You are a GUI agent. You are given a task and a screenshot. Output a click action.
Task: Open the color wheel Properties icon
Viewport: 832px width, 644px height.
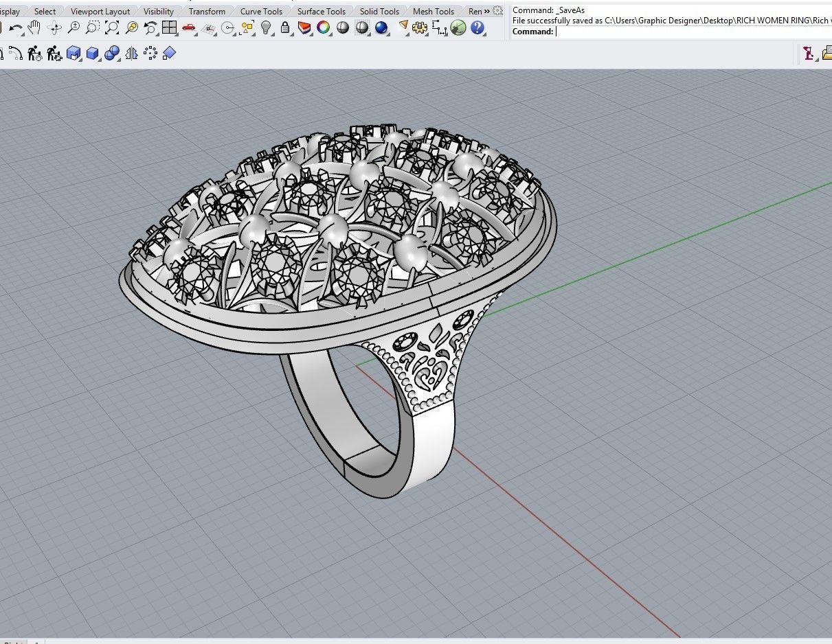tap(323, 28)
